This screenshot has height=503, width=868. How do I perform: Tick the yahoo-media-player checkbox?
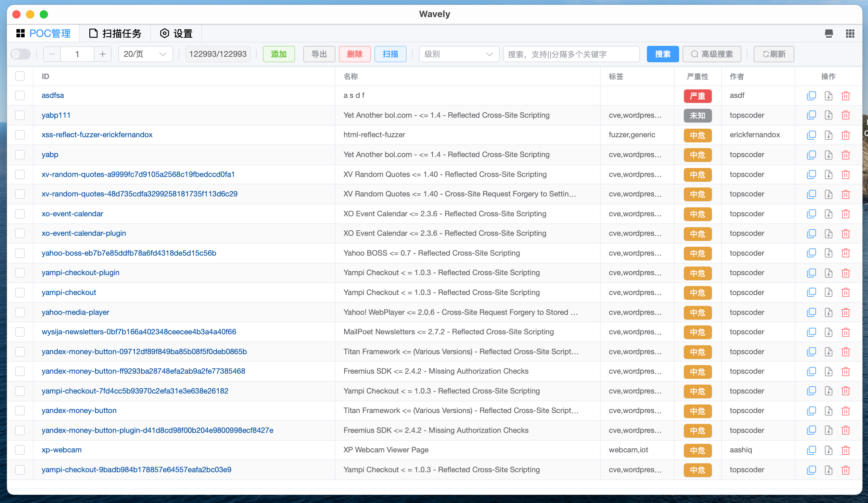[20, 312]
